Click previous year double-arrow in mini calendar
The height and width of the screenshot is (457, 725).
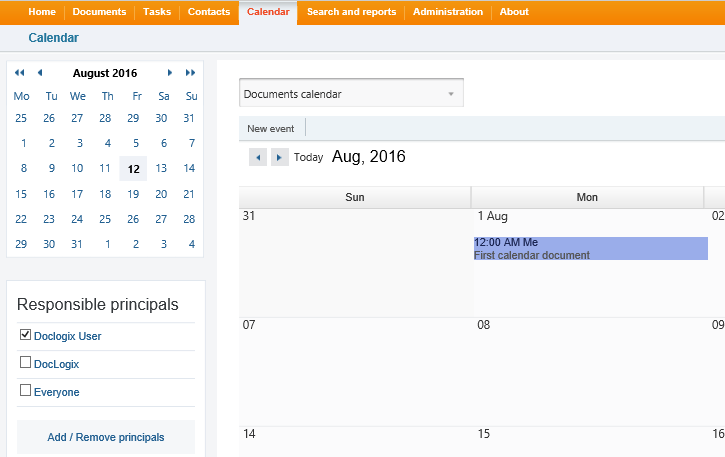19,73
